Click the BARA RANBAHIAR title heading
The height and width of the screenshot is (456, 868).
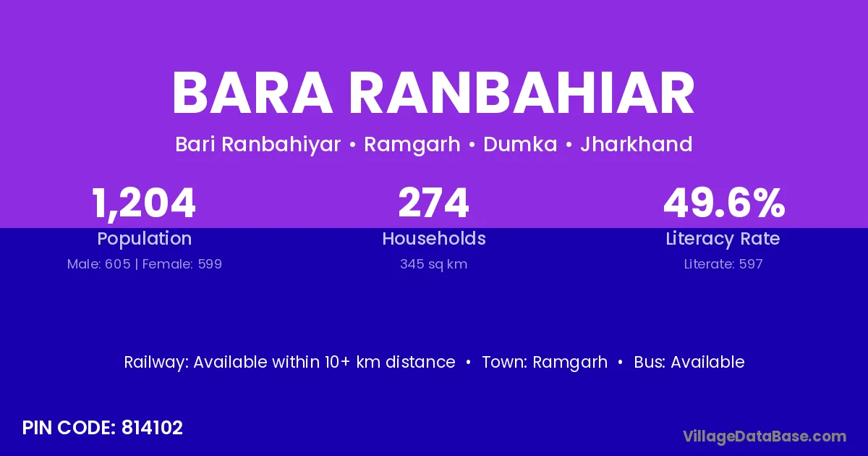pyautogui.click(x=434, y=94)
